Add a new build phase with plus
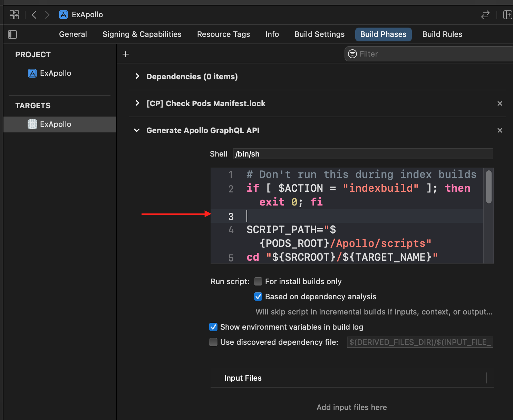This screenshot has width=513, height=420. (126, 54)
